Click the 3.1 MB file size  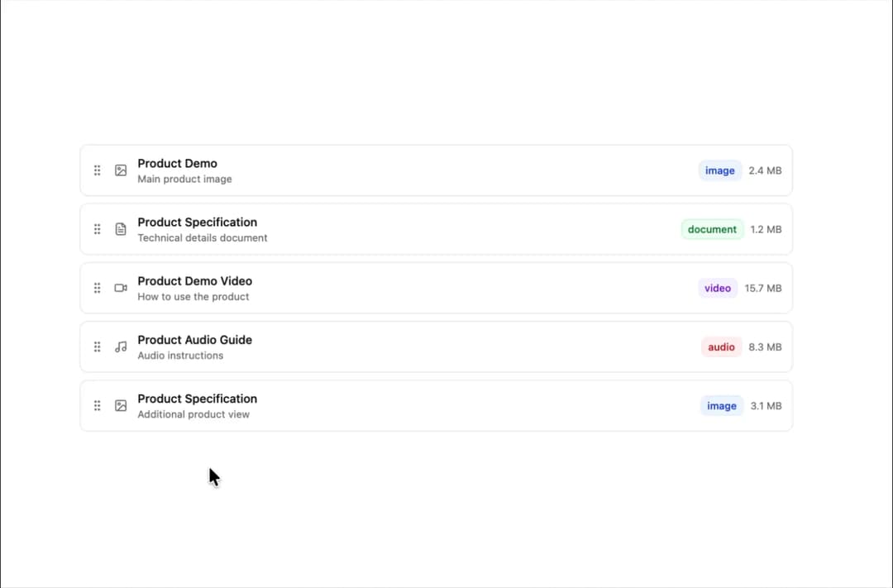coord(766,406)
